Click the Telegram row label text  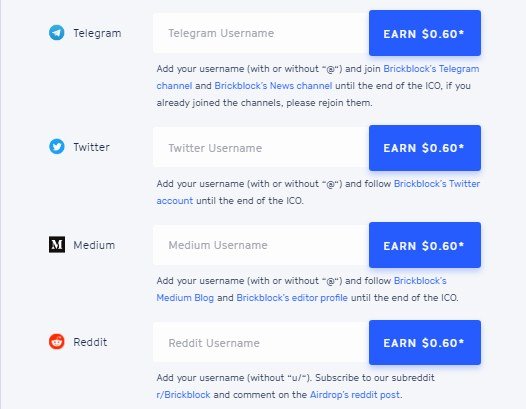(x=97, y=33)
